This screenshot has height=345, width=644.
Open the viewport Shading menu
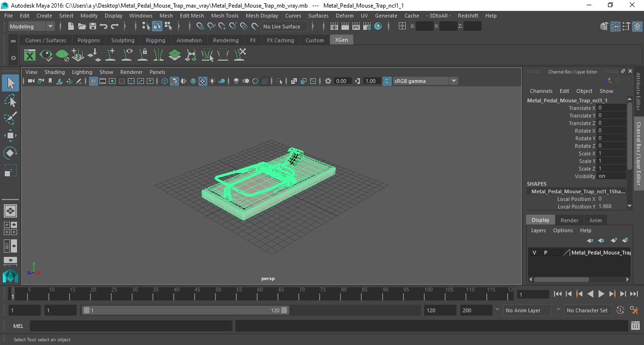pyautogui.click(x=54, y=72)
